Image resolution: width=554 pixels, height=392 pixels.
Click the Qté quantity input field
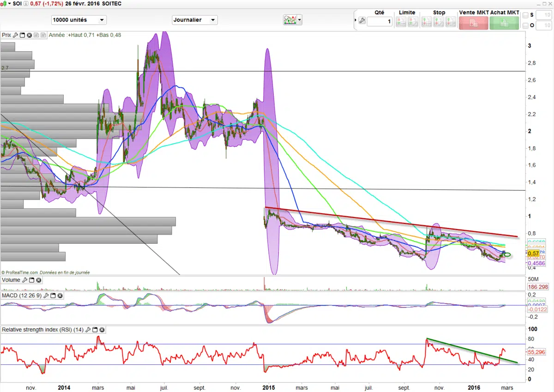pos(379,21)
